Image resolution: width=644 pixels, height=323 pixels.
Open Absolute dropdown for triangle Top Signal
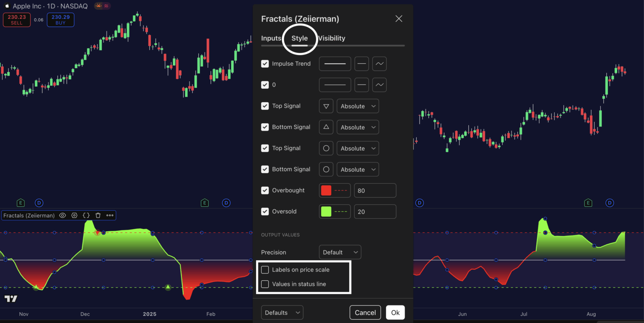(x=358, y=106)
